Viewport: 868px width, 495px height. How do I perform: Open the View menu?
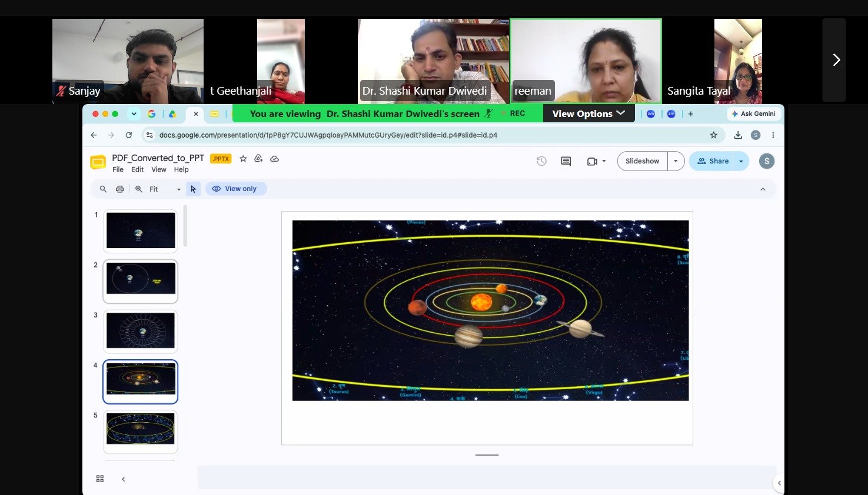[159, 170]
